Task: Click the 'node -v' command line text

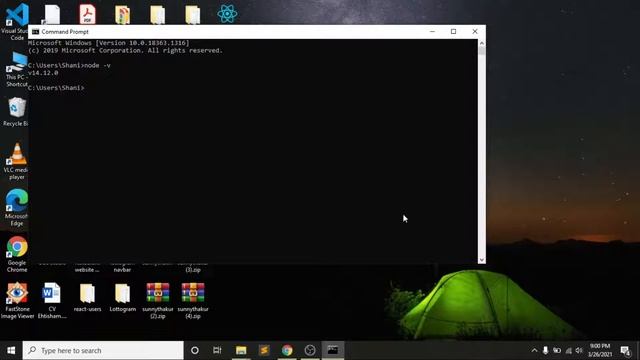Action: pos(97,65)
